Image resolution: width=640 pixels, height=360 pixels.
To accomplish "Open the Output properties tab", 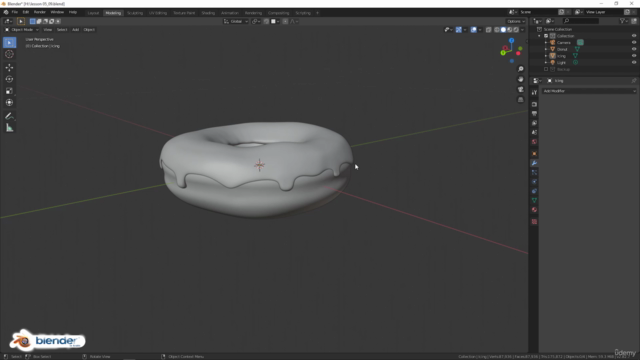I will (534, 114).
